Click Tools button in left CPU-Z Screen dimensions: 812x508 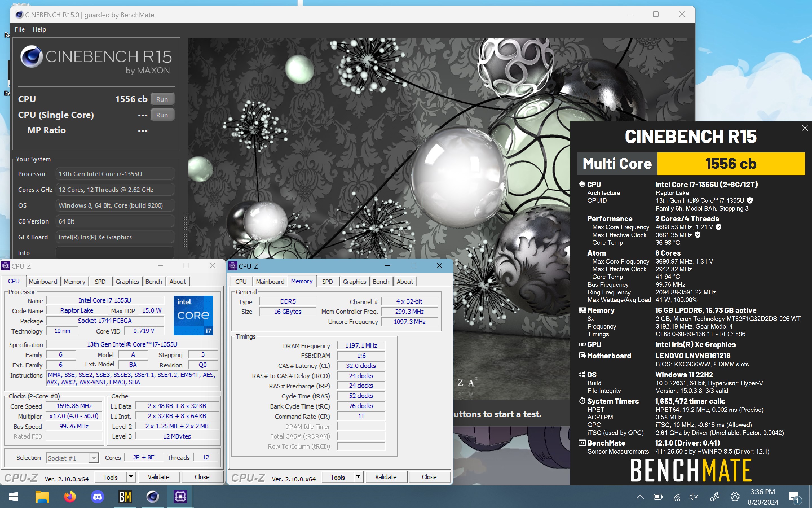point(111,477)
